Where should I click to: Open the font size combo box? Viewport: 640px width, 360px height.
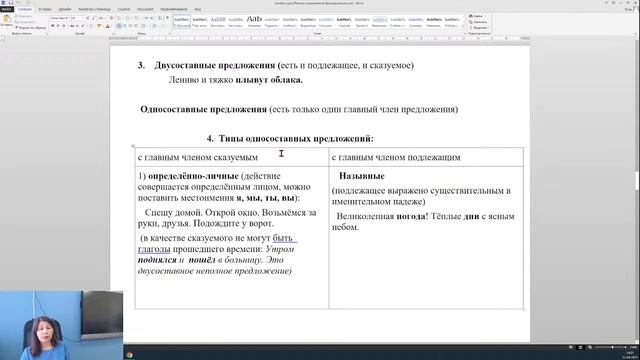(x=78, y=18)
